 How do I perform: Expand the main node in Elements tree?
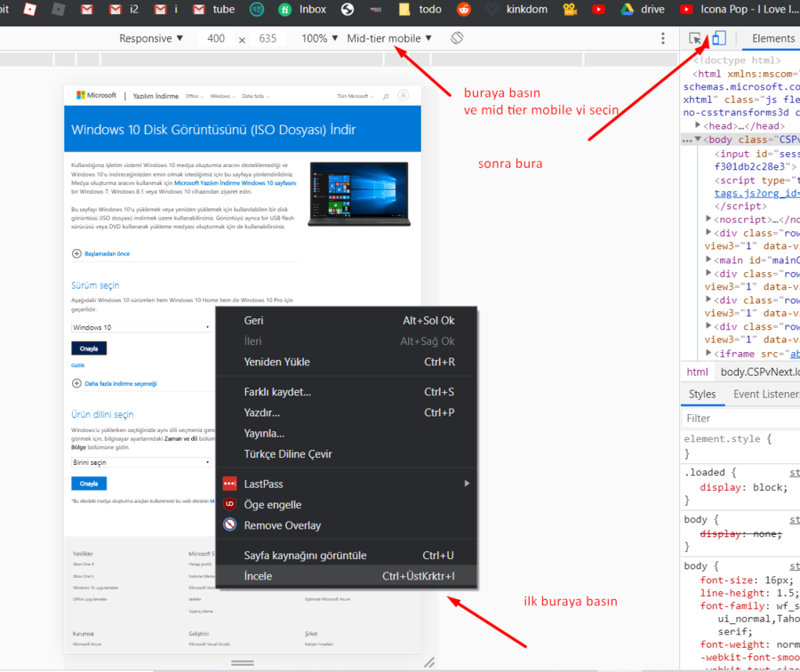click(x=708, y=260)
